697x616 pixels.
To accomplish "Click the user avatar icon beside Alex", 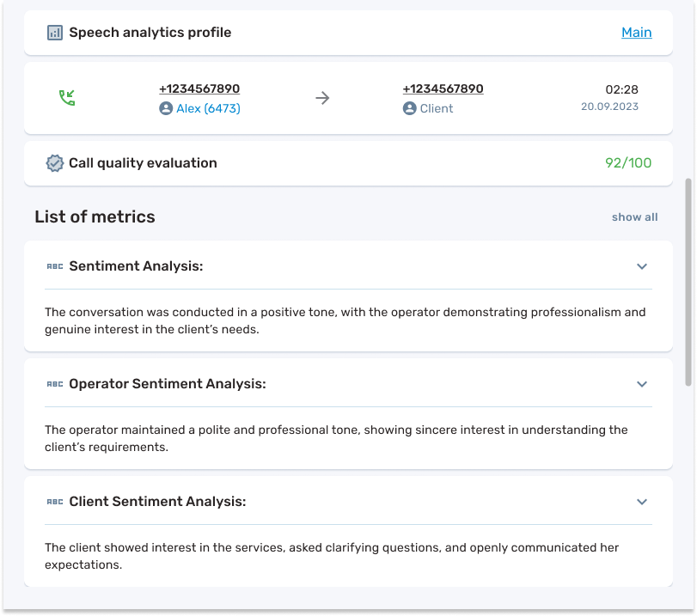I will (166, 109).
